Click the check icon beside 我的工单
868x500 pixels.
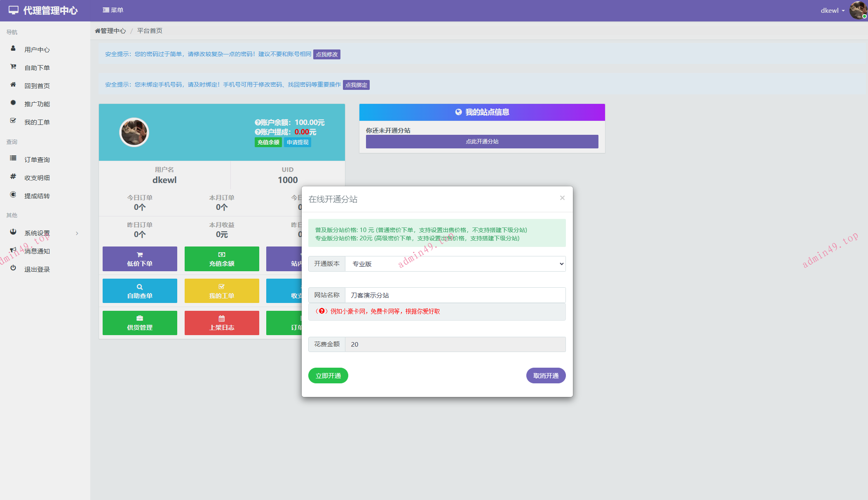[13, 121]
